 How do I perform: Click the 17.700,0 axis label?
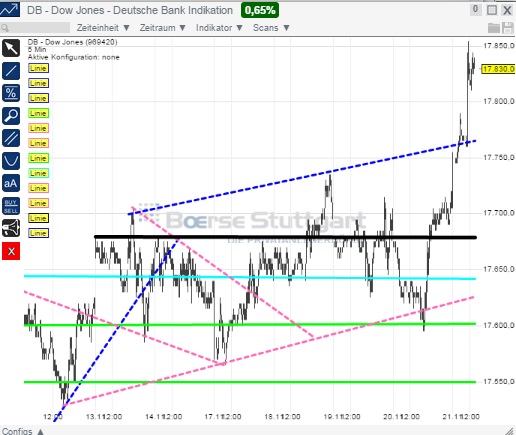[x=499, y=213]
